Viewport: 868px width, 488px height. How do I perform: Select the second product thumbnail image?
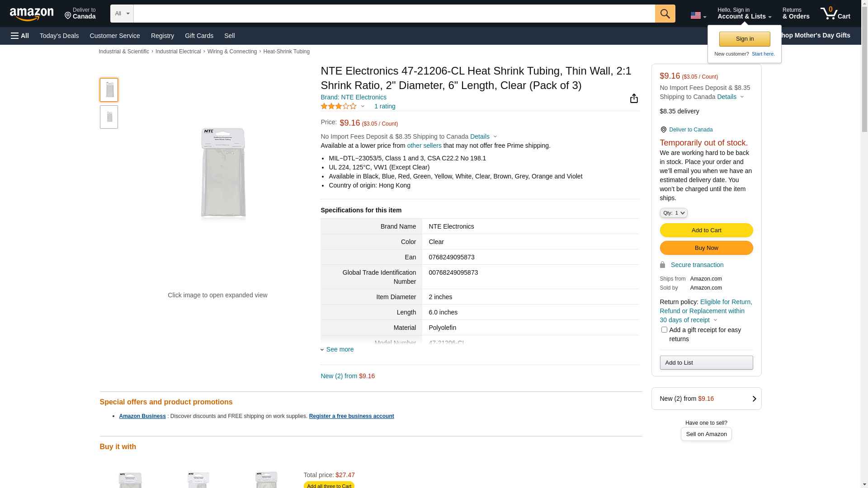(109, 117)
